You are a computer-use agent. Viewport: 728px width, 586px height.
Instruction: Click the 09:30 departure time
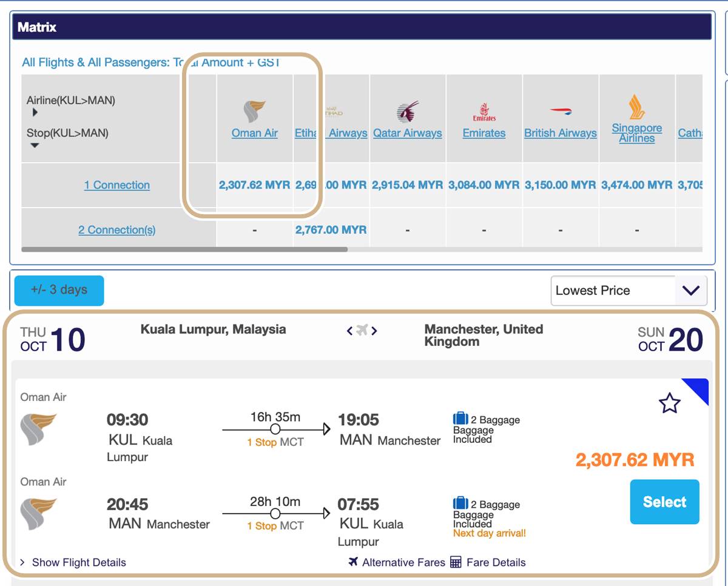(x=127, y=420)
